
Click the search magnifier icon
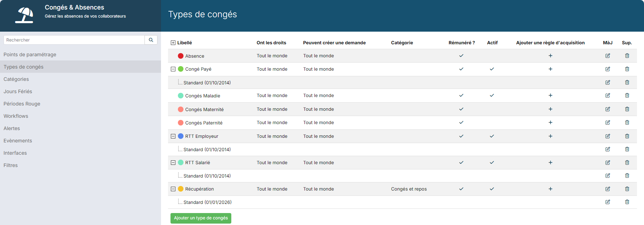click(151, 40)
